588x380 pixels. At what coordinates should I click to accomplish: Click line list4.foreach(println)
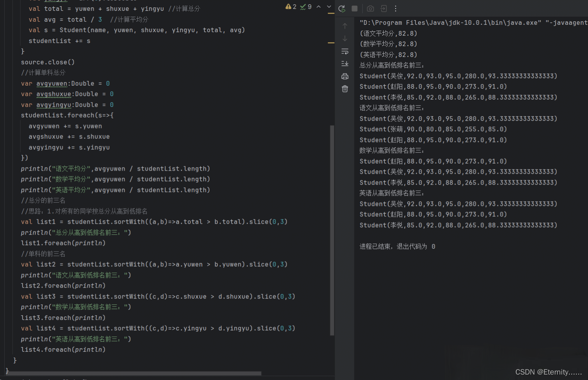[x=63, y=350]
